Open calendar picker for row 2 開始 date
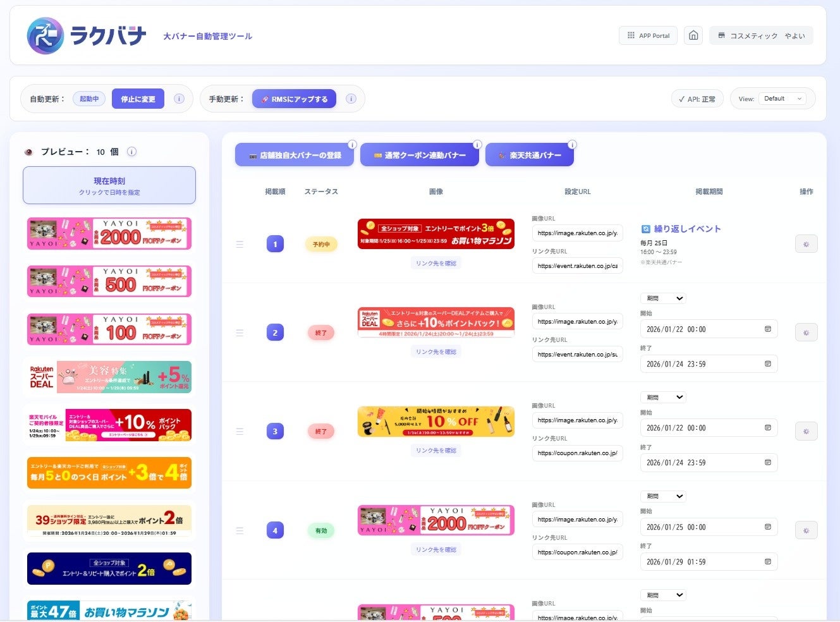The width and height of the screenshot is (840, 622). [768, 329]
